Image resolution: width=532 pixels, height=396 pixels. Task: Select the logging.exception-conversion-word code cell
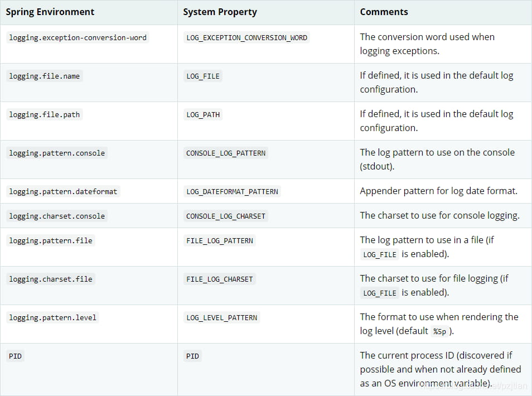coord(78,38)
